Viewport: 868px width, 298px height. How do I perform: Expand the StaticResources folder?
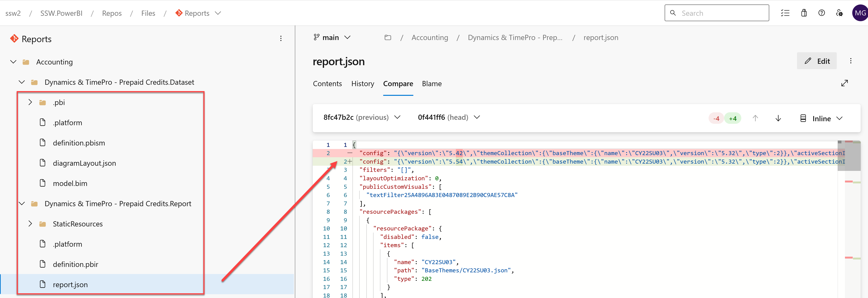point(30,224)
